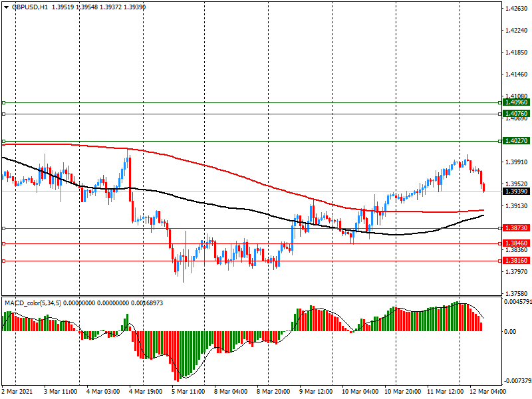Select right handle of 1.38730 horizontal line

[x=500, y=229]
